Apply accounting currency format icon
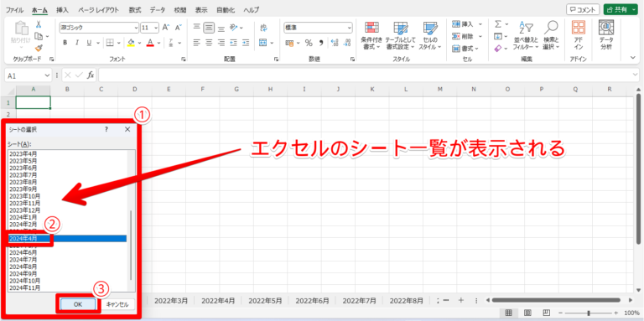Screen dimensions: 644x321 [x=289, y=43]
